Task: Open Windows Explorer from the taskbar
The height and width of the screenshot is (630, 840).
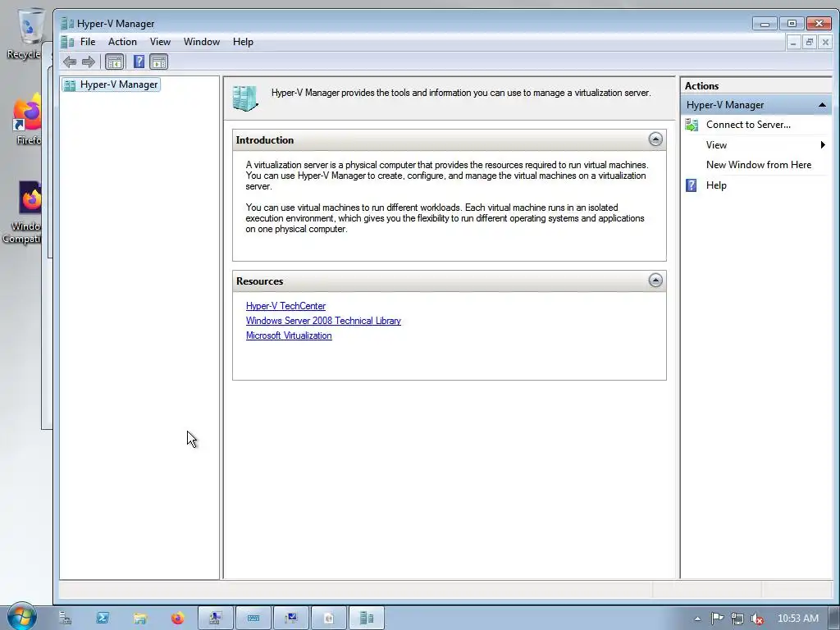Action: (139, 619)
